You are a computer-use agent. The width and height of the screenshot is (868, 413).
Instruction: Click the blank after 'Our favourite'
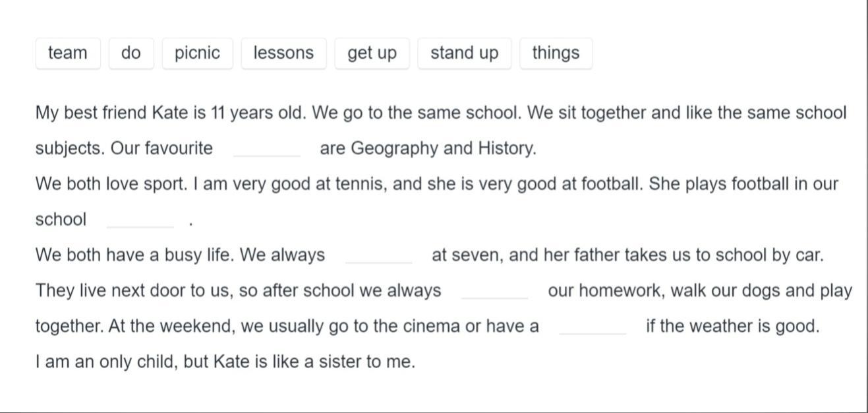click(267, 148)
